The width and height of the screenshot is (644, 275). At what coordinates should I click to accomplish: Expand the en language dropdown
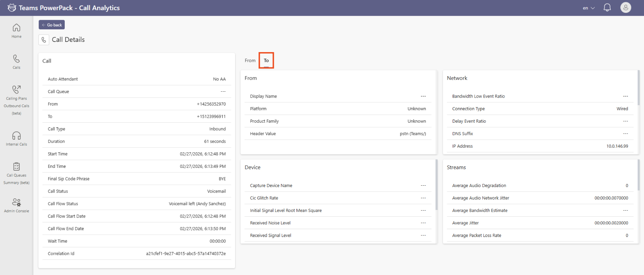589,8
